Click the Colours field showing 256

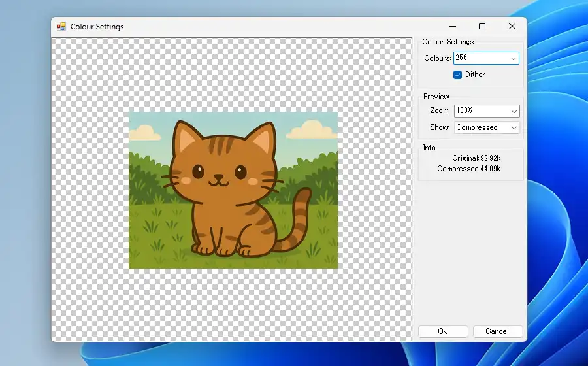pos(486,58)
